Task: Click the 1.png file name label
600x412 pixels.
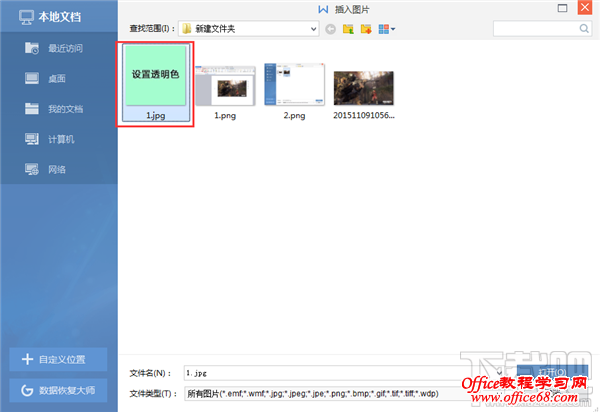Action: pos(225,116)
